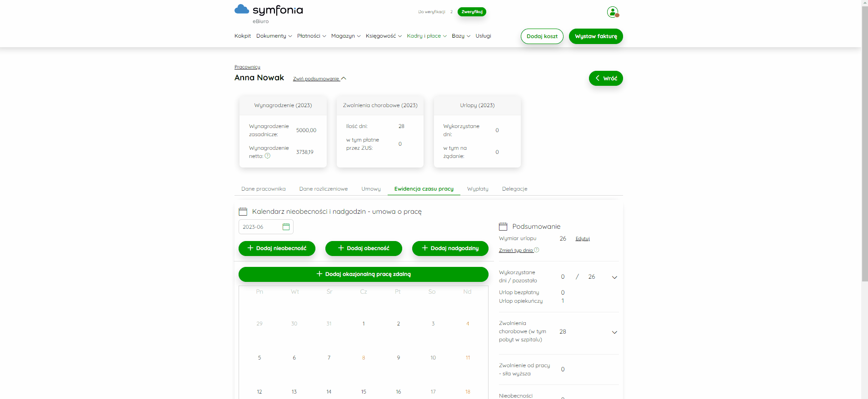
Task: Click the Wystaw fakturę button
Action: [x=596, y=36]
